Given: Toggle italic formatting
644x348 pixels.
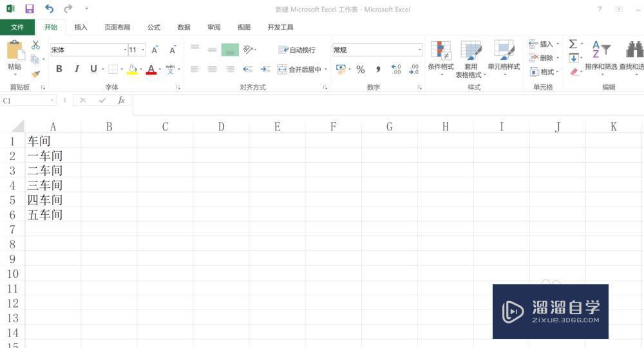Looking at the screenshot, I should [x=77, y=69].
